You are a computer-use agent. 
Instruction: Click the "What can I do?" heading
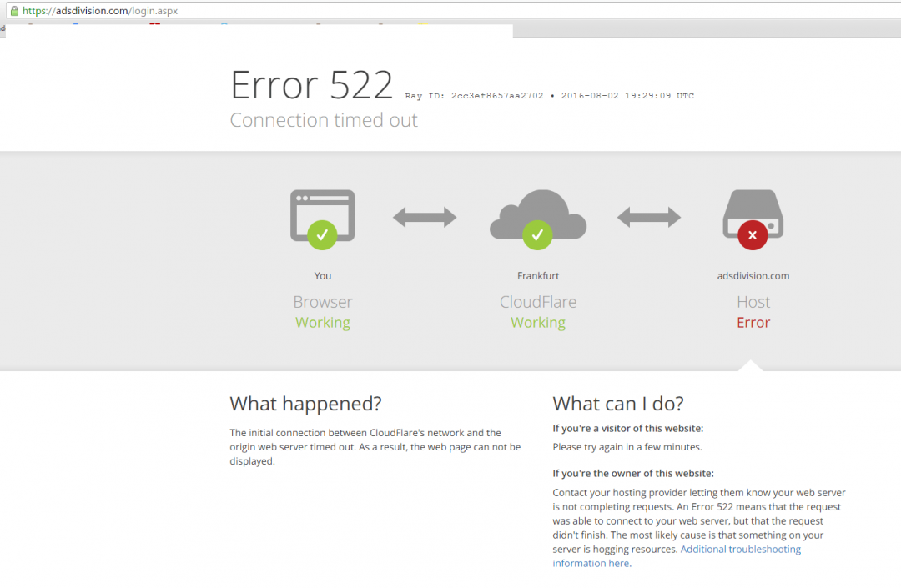617,404
